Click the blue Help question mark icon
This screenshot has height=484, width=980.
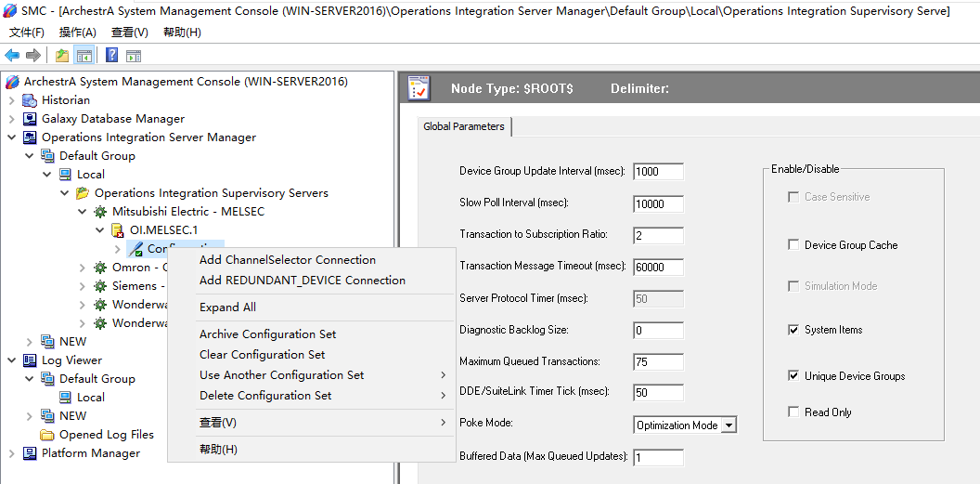[111, 56]
